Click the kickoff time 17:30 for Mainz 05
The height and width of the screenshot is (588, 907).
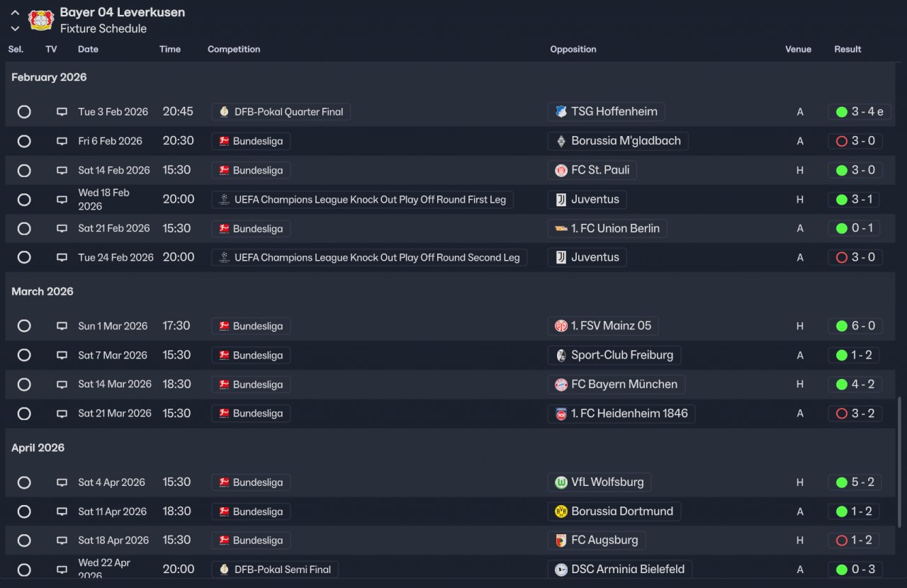(176, 327)
